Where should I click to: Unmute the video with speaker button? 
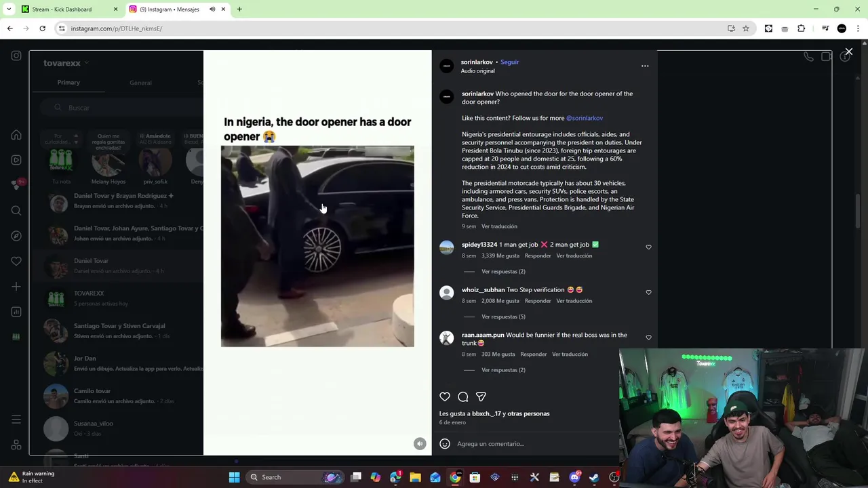point(420,443)
